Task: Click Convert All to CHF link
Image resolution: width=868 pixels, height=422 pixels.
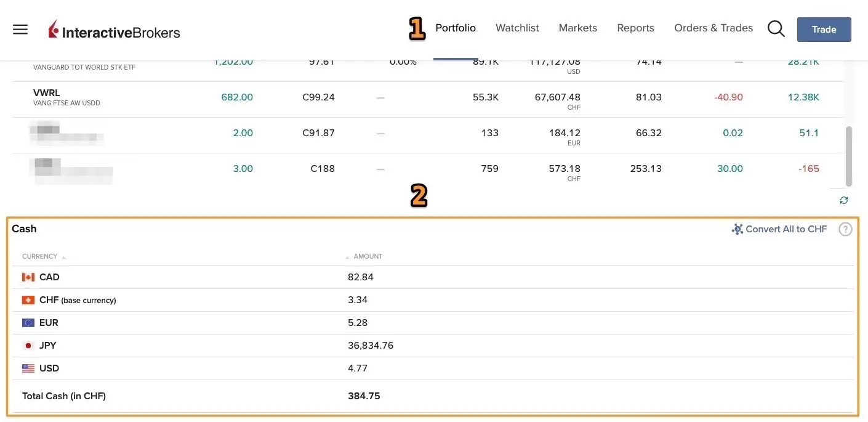Action: [786, 229]
